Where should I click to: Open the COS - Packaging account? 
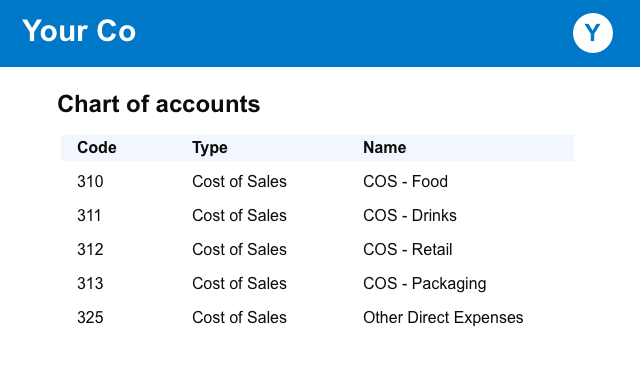click(424, 283)
